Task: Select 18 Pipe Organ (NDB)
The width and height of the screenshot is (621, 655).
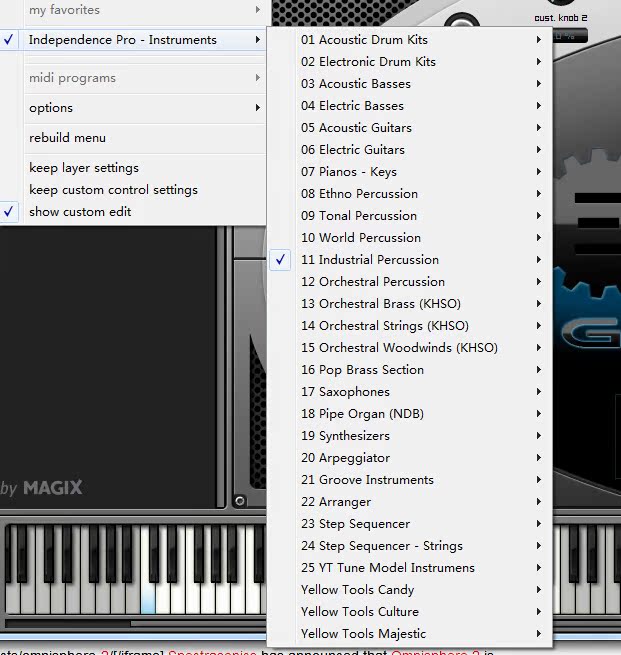Action: (410, 414)
